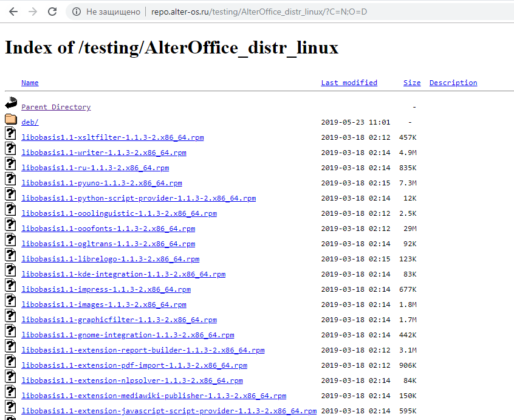
Task: Download libobasis1.1-pyuno rpm file
Action: click(101, 183)
